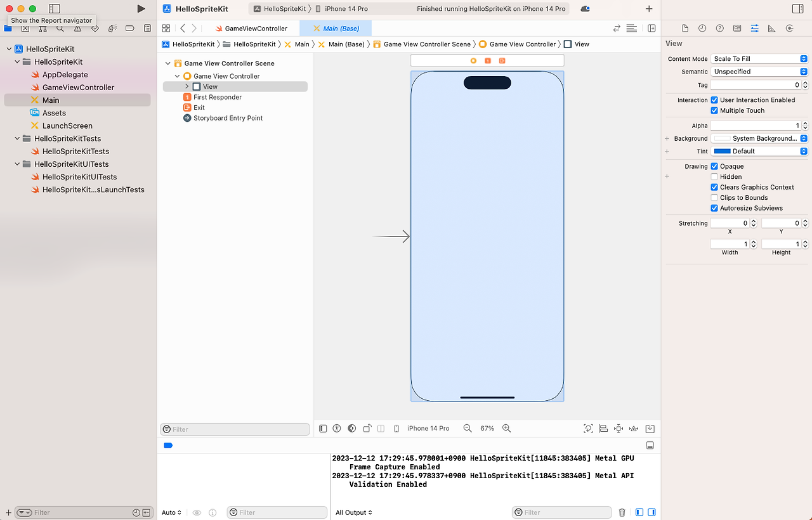Enable the Hidden checkbox
The height and width of the screenshot is (520, 812).
tap(714, 177)
